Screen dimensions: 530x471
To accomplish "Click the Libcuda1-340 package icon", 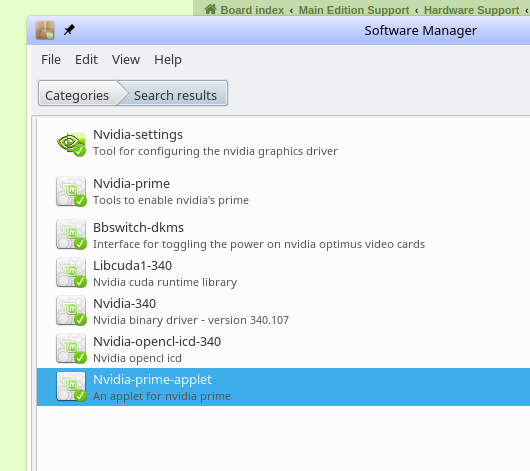I will point(71,273).
